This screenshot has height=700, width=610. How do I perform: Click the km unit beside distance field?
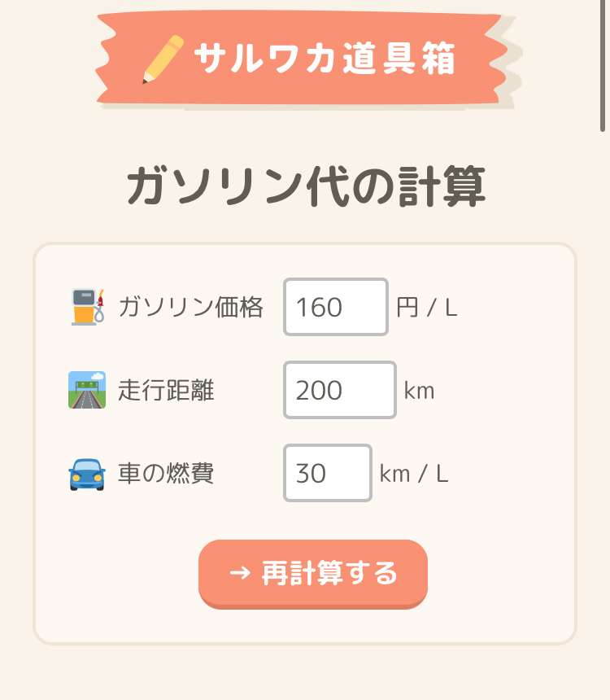pos(420,391)
